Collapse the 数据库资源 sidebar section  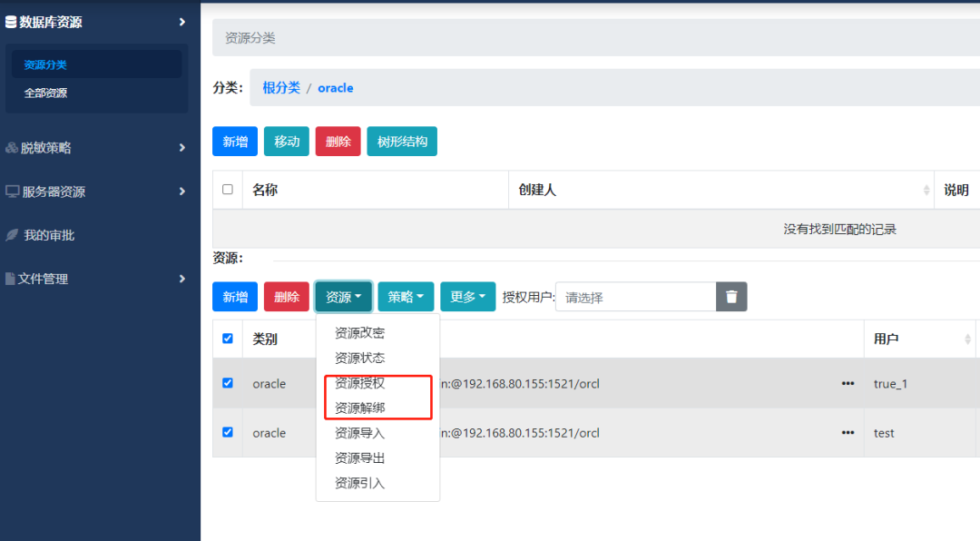click(x=181, y=22)
